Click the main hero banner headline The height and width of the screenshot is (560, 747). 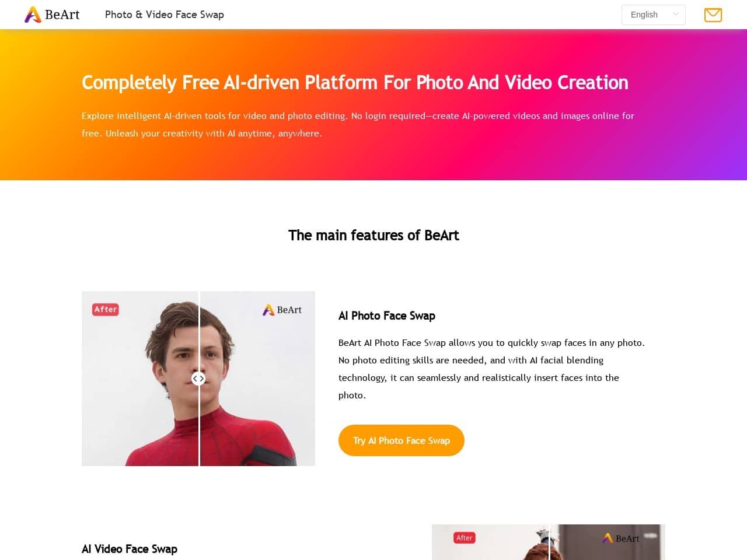(x=355, y=82)
